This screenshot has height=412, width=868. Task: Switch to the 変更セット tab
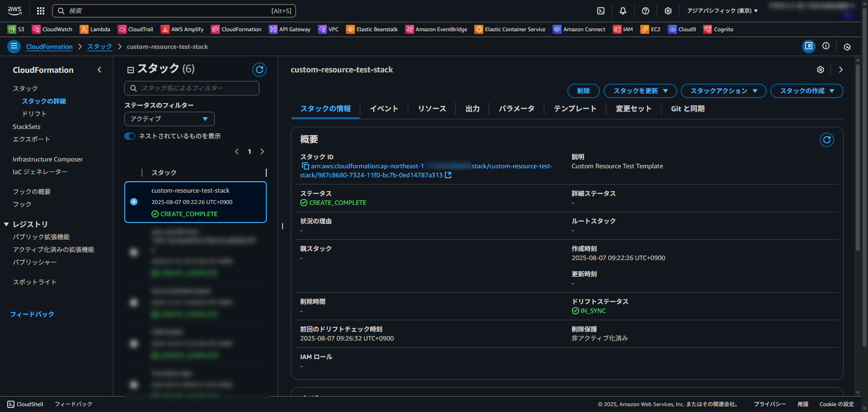pyautogui.click(x=633, y=109)
